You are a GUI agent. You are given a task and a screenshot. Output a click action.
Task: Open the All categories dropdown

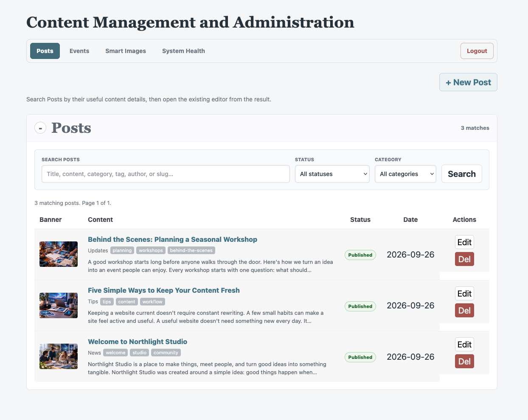[405, 174]
